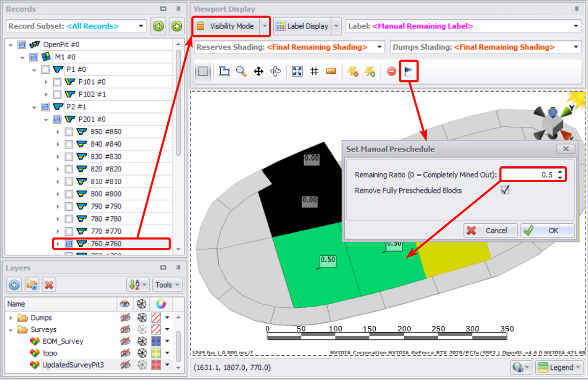Toggle the grid display icon
The image size is (588, 380).
pos(314,71)
